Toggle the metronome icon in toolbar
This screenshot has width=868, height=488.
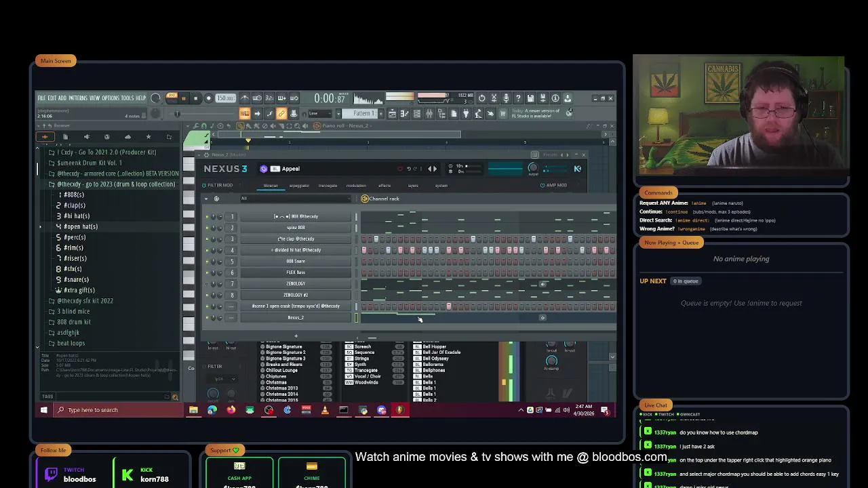click(x=245, y=98)
